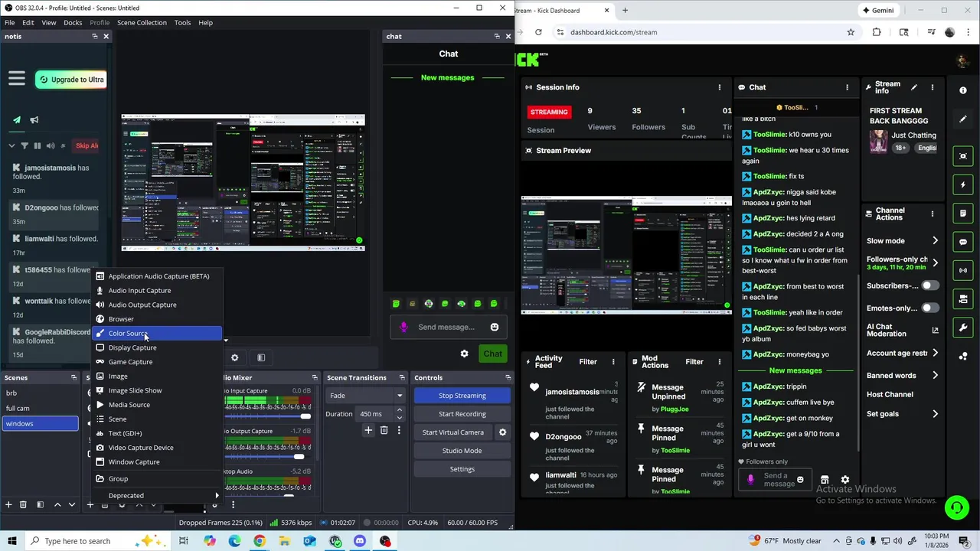
Task: Toggle Emotes-only chat switch
Action: click(x=930, y=308)
